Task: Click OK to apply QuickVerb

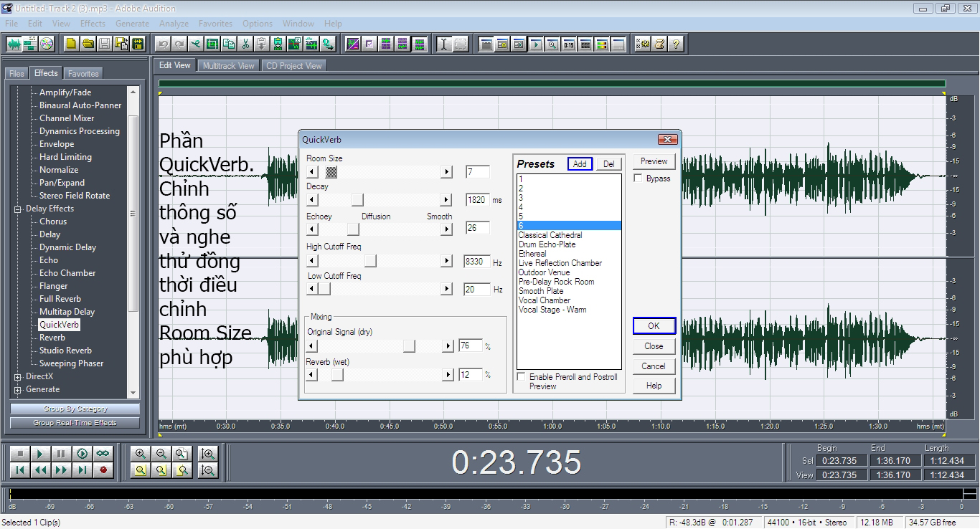Action: click(x=653, y=325)
